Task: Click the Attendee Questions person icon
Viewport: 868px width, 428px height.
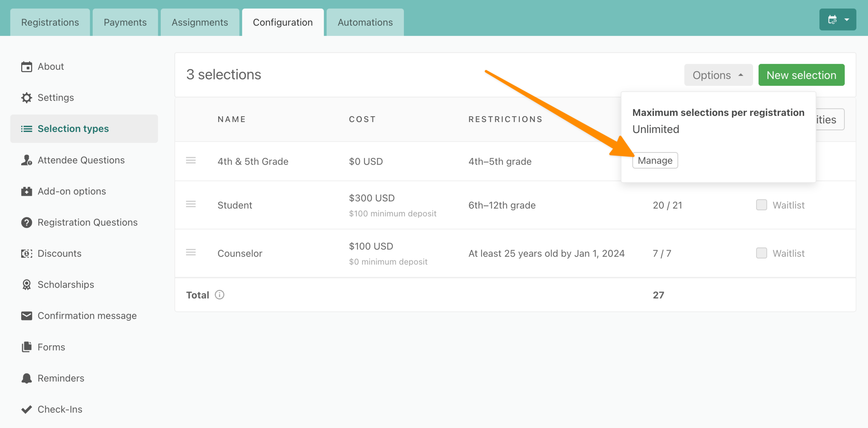Action: pos(26,160)
